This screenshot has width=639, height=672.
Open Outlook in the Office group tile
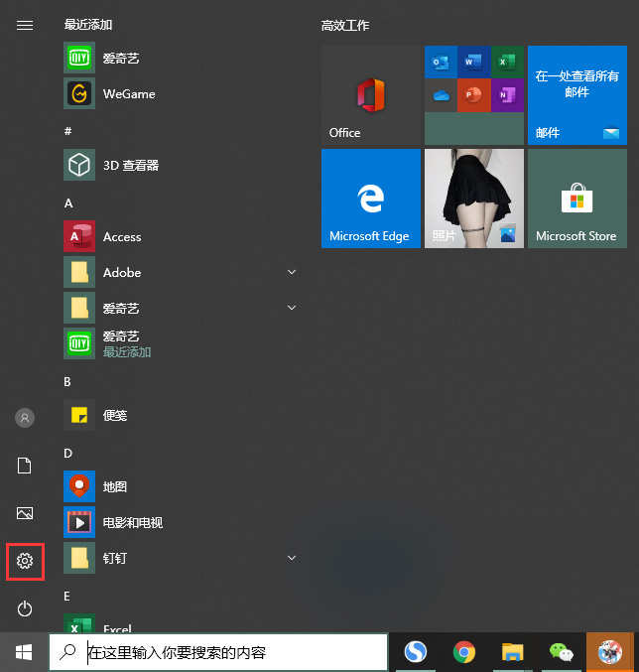441,63
